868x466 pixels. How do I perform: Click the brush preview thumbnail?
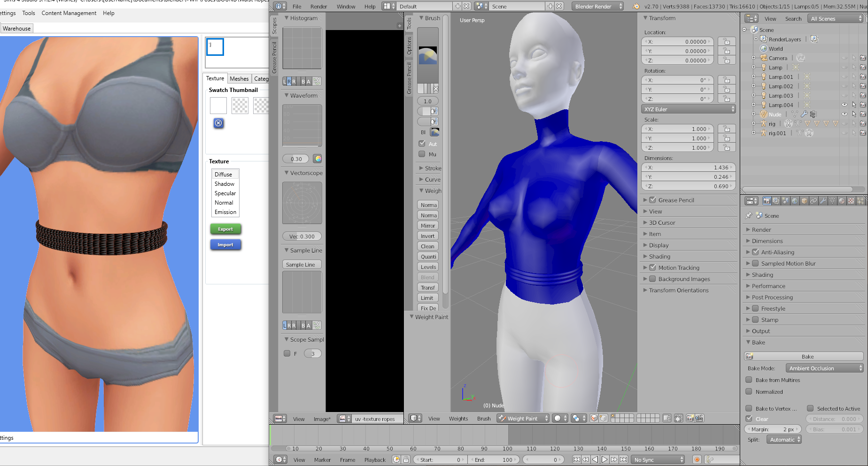pos(428,55)
